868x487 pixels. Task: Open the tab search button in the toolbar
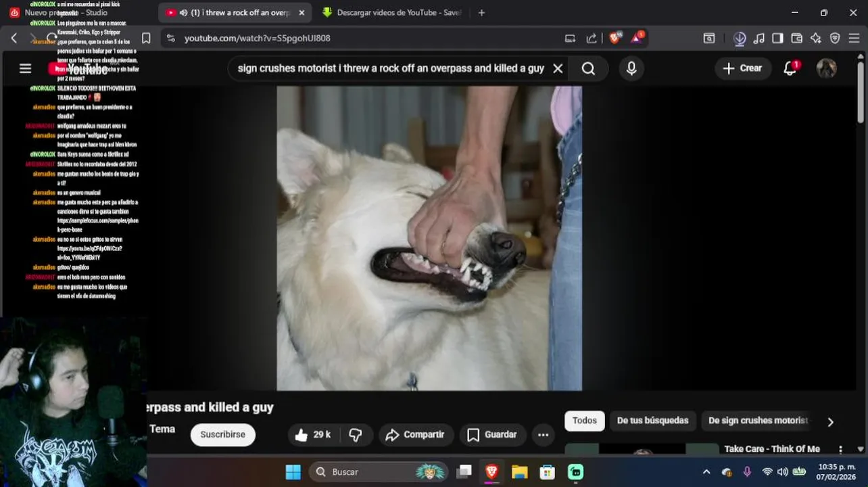coord(709,39)
